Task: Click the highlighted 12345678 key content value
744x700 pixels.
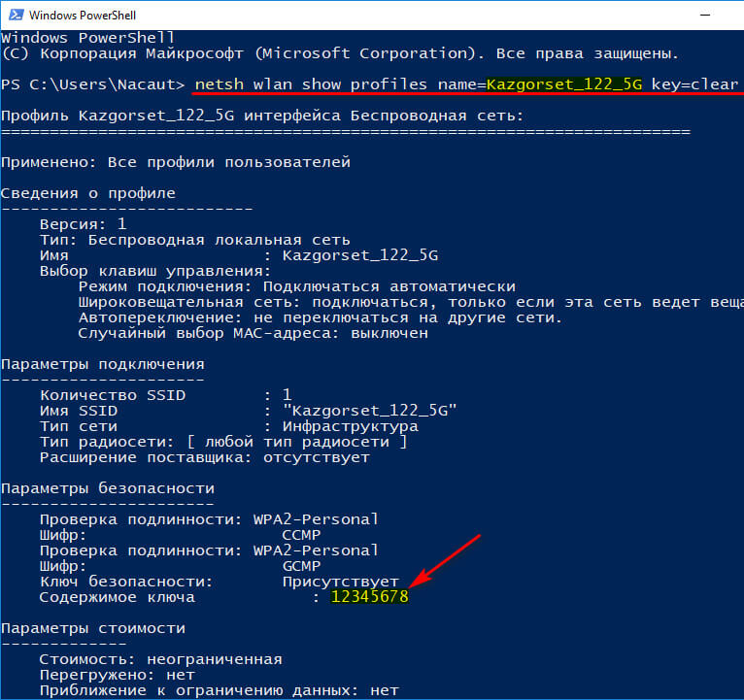Action: (369, 598)
